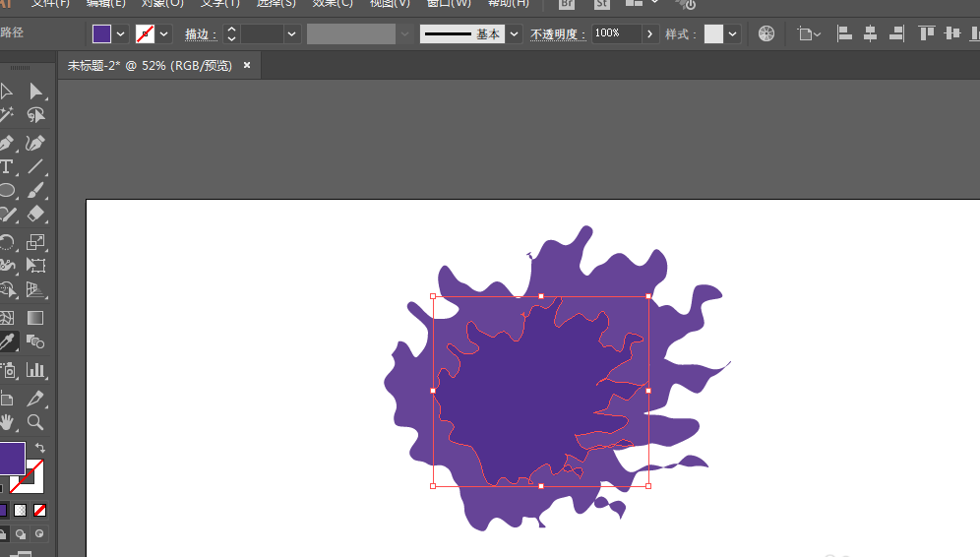Open 选择(S) menu
980x557 pixels.
tap(276, 4)
